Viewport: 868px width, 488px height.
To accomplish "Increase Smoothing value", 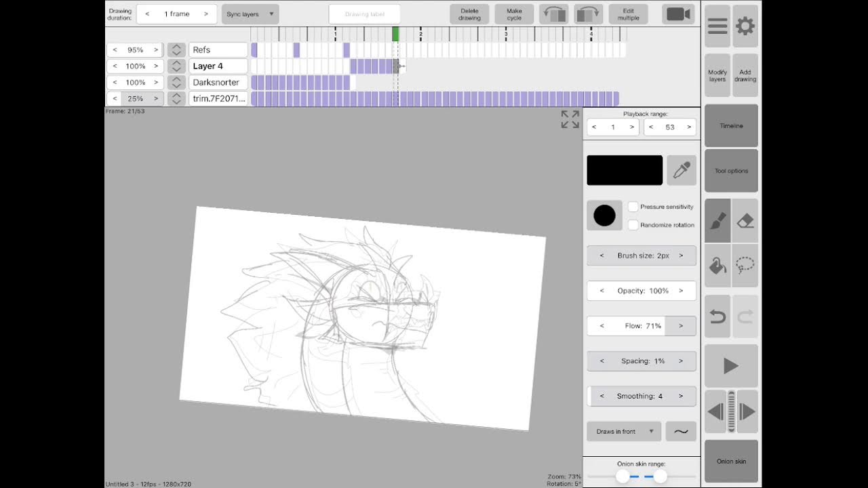I will (681, 396).
